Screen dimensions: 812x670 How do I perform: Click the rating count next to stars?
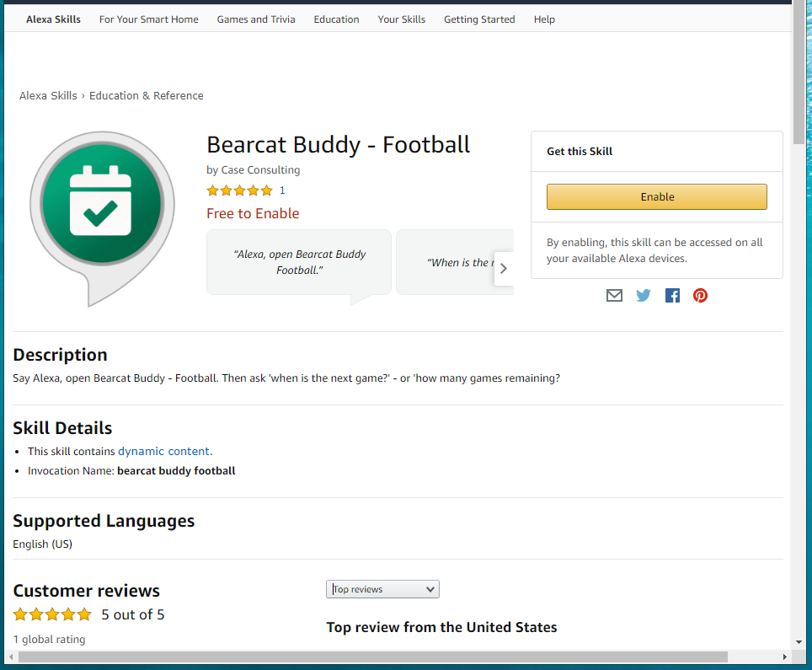click(x=282, y=190)
